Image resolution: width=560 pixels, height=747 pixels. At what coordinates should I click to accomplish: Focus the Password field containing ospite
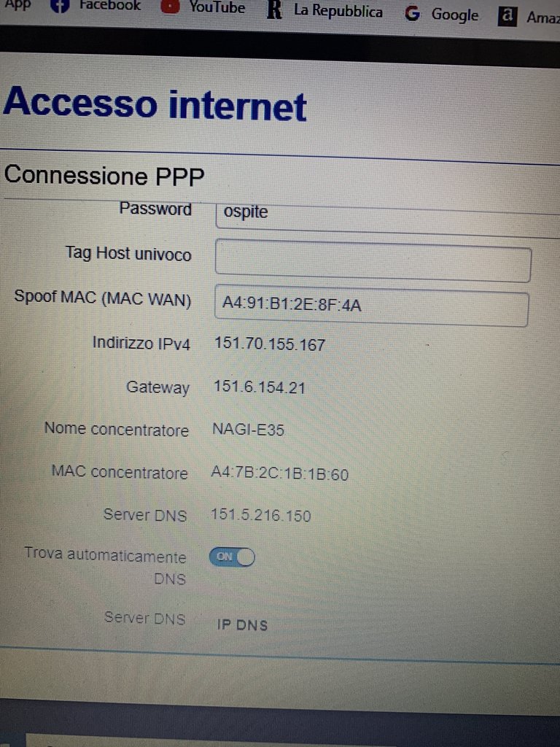388,217
